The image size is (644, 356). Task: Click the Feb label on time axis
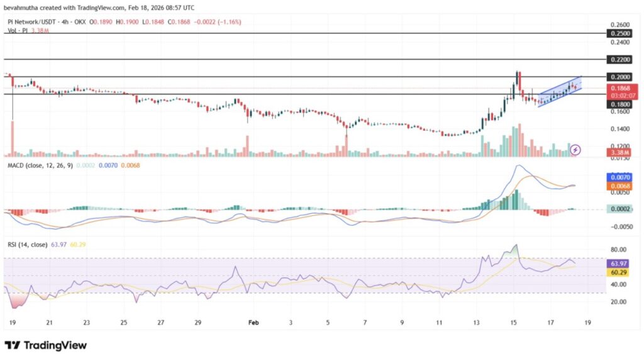(253, 321)
